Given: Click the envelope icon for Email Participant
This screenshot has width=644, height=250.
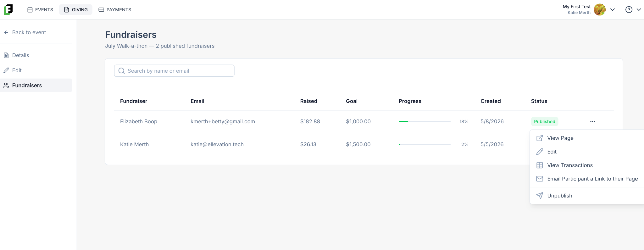Looking at the screenshot, I should pyautogui.click(x=540, y=179).
